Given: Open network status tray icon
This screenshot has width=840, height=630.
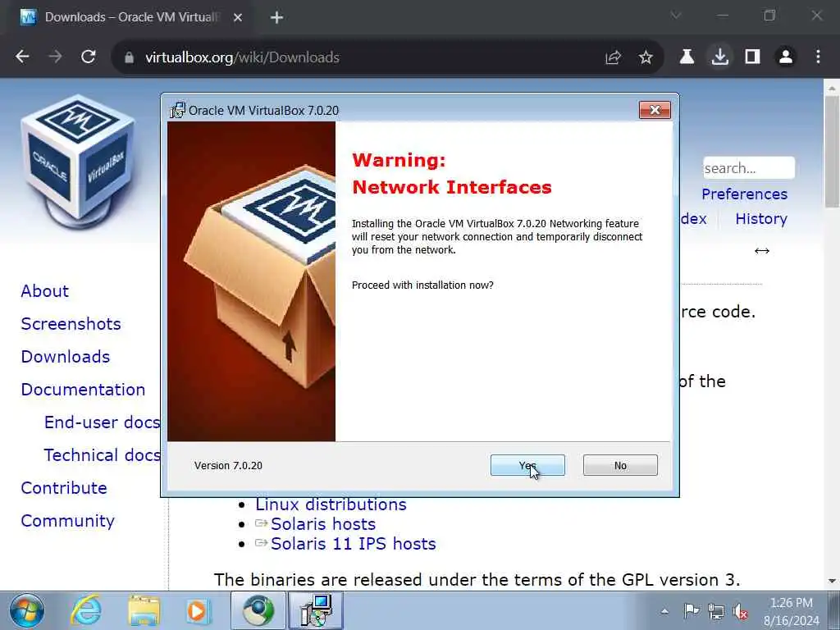Looking at the screenshot, I should [715, 611].
